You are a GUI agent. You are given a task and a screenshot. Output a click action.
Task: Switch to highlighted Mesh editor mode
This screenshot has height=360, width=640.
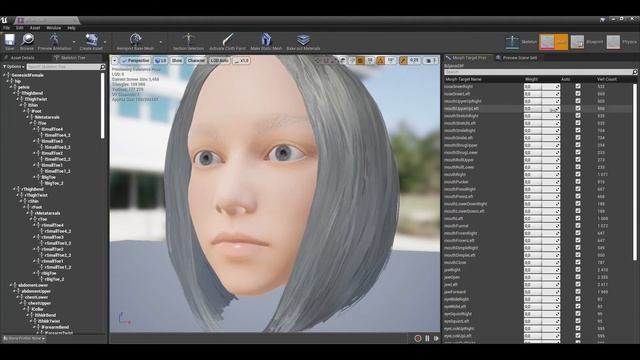553,42
